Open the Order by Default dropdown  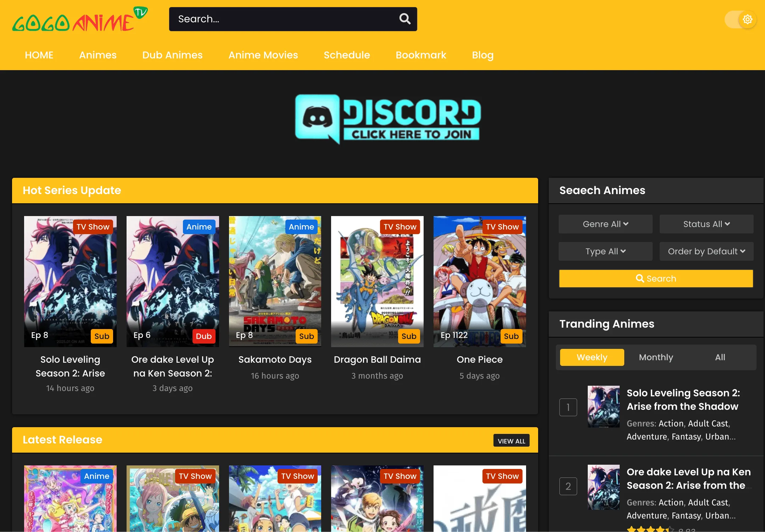point(706,251)
